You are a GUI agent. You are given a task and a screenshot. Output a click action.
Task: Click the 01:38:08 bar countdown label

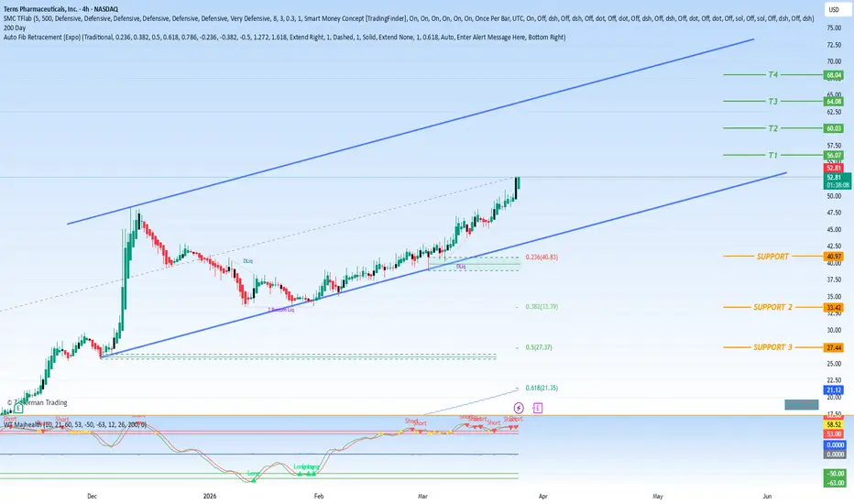tap(838, 185)
